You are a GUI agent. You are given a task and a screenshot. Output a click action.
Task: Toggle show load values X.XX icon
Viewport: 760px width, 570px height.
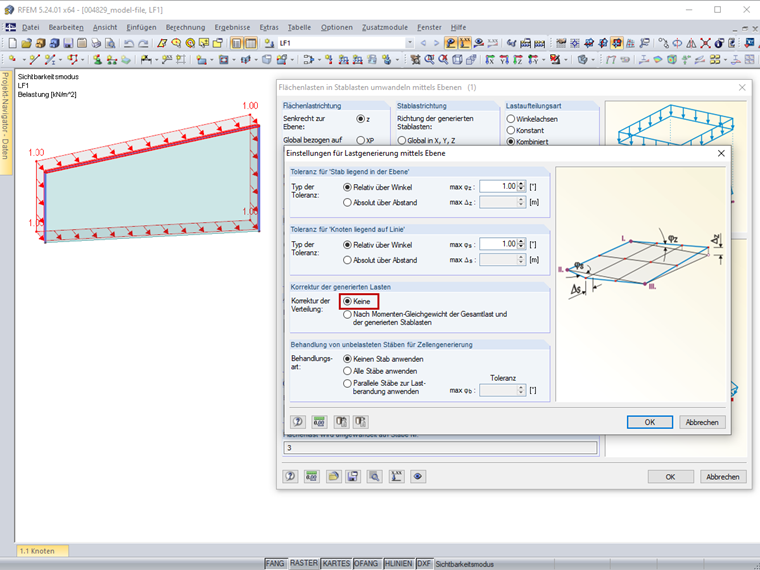464,43
